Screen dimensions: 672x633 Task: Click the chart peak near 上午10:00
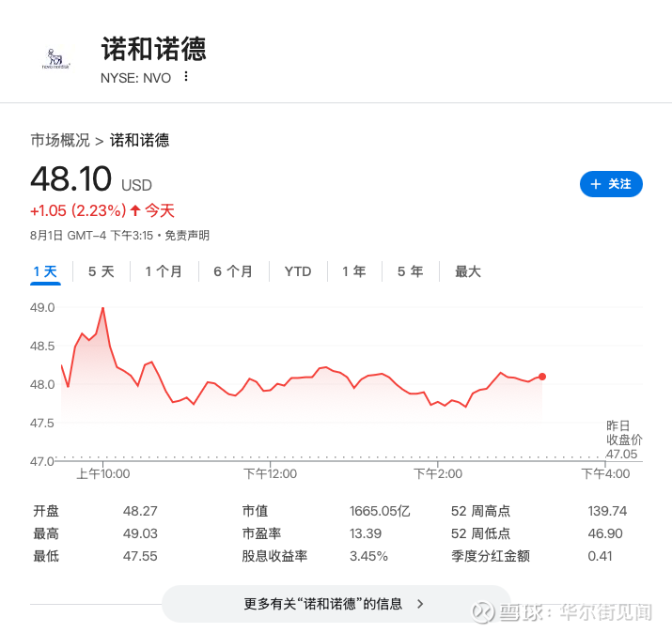(x=102, y=308)
